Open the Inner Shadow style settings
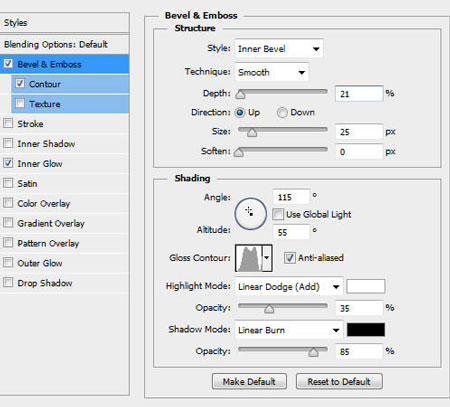This screenshot has height=407, width=450. (65, 144)
